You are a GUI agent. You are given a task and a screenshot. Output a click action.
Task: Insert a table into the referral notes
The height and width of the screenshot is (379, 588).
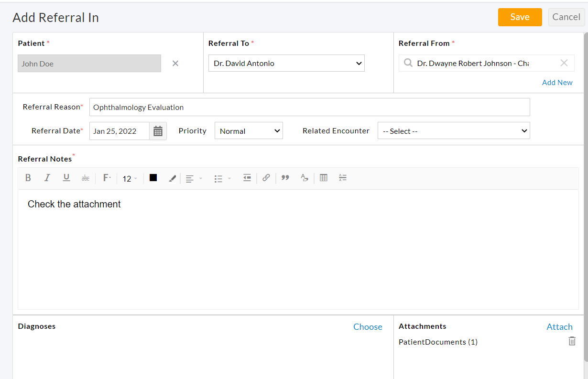(x=324, y=178)
